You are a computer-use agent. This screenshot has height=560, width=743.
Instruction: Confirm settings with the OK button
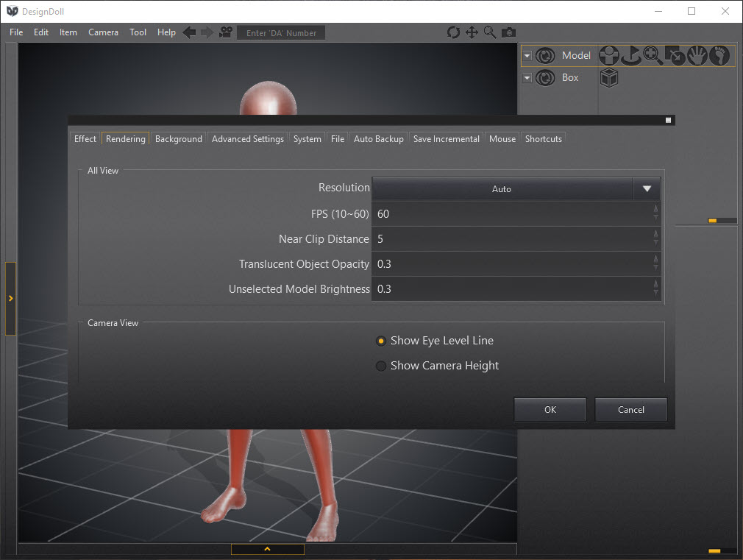(550, 410)
